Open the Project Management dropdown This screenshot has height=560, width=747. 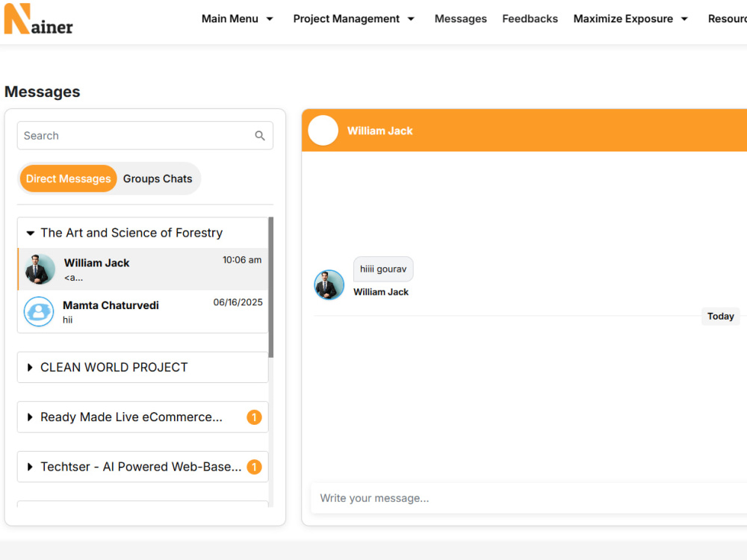354,19
